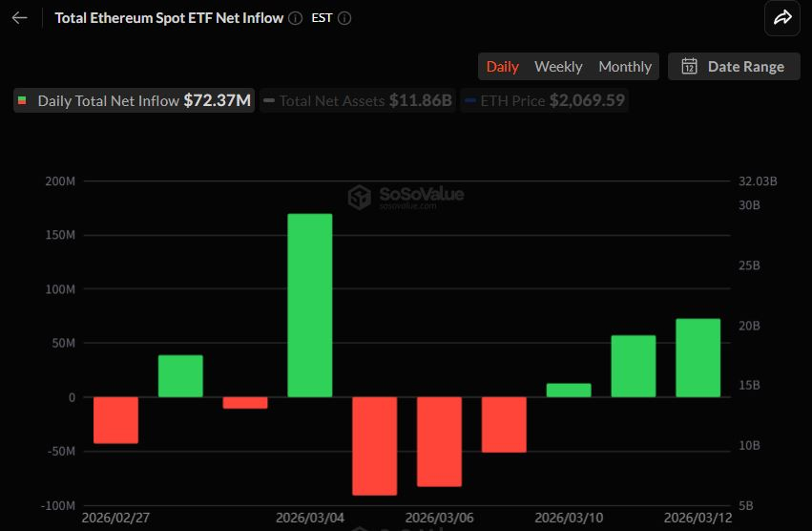Image resolution: width=812 pixels, height=531 pixels.
Task: Click the largest red outflow bar
Action: [x=374, y=446]
